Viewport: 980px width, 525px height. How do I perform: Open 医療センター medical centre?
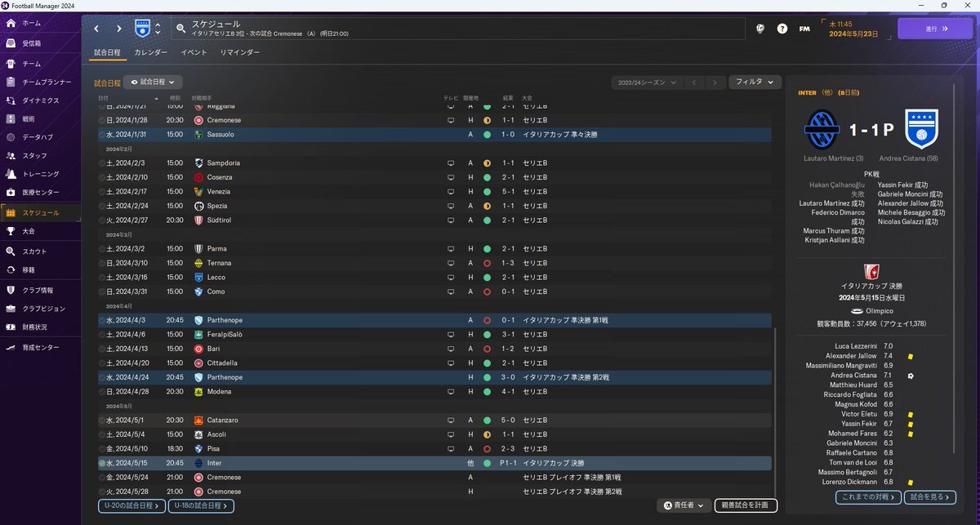click(x=41, y=193)
